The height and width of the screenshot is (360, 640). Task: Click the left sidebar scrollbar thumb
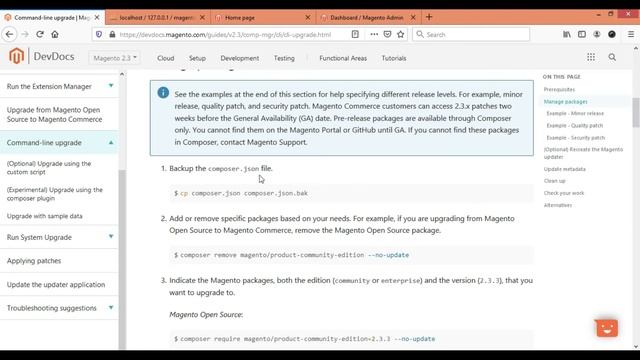point(122,259)
